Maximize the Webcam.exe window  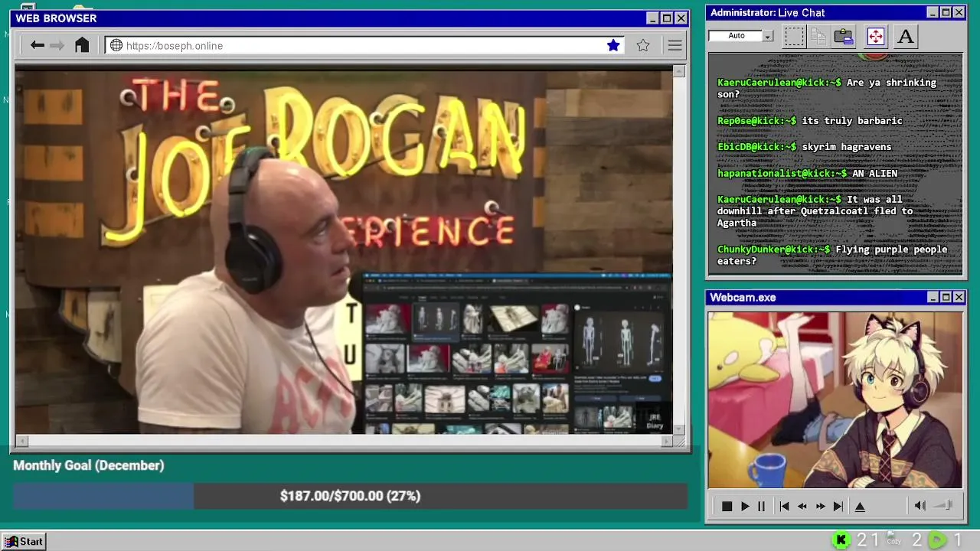pyautogui.click(x=946, y=297)
